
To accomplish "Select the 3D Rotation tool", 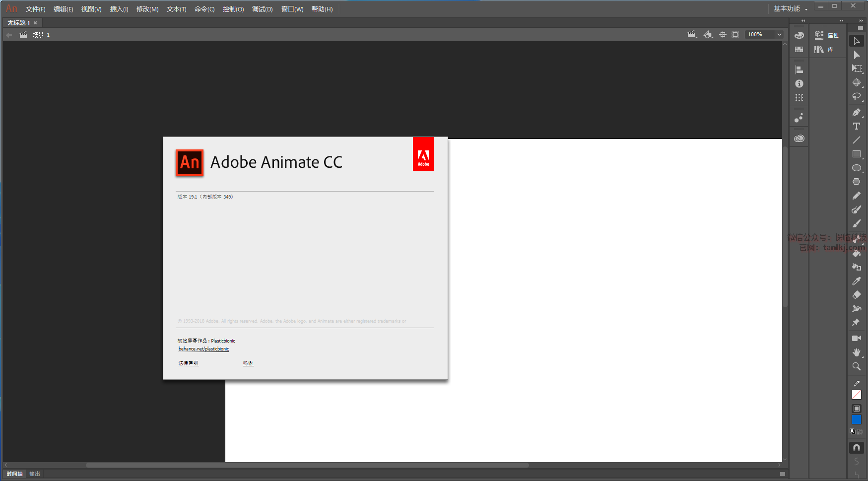I will click(x=857, y=82).
